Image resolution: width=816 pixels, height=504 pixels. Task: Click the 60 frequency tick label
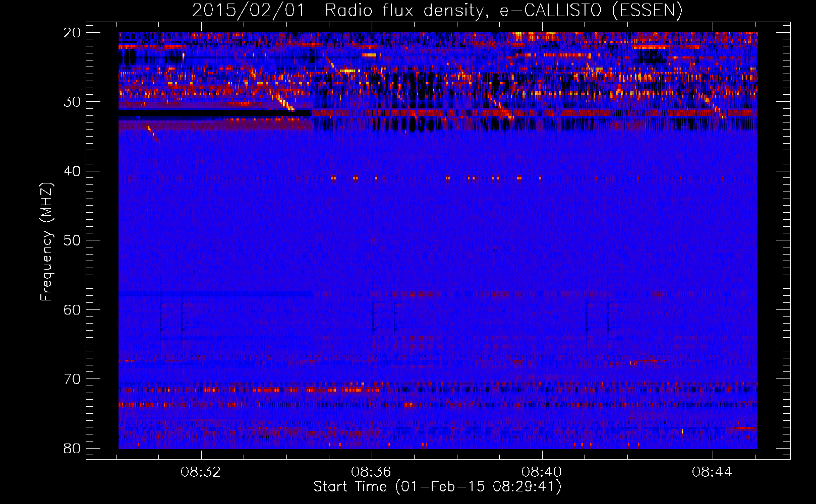[72, 309]
